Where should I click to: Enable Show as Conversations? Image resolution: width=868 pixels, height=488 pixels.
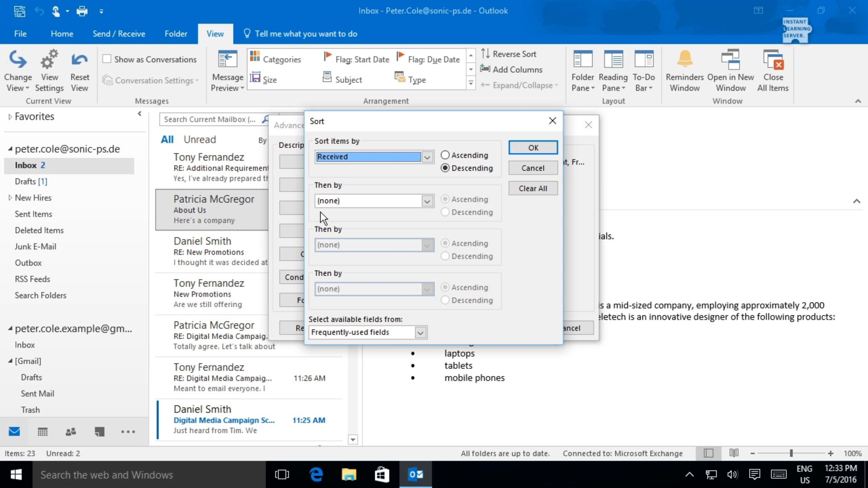(x=107, y=59)
